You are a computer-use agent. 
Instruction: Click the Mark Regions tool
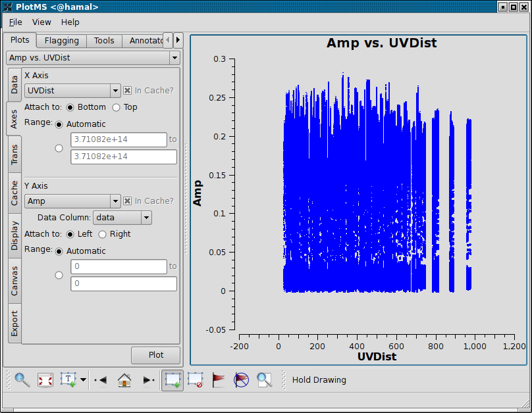click(x=173, y=379)
